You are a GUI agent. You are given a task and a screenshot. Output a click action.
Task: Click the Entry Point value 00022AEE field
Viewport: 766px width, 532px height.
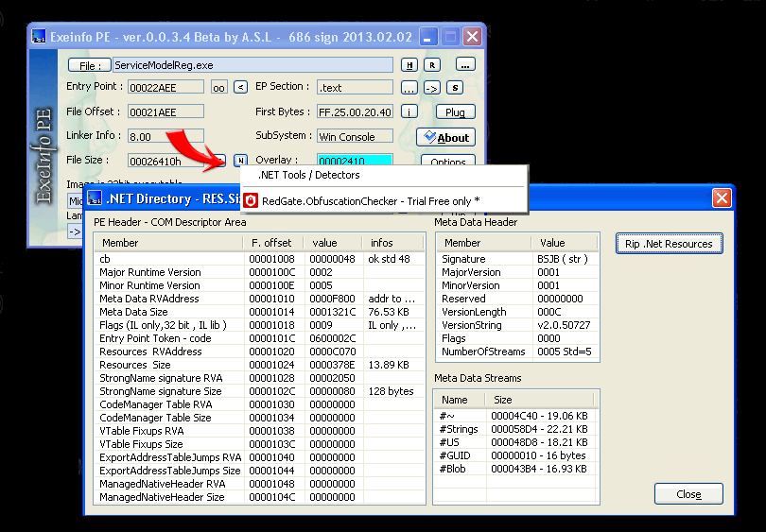(166, 87)
